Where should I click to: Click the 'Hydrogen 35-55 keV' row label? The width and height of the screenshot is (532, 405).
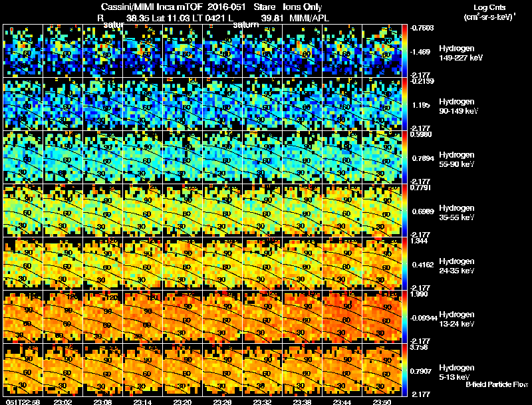click(x=457, y=213)
